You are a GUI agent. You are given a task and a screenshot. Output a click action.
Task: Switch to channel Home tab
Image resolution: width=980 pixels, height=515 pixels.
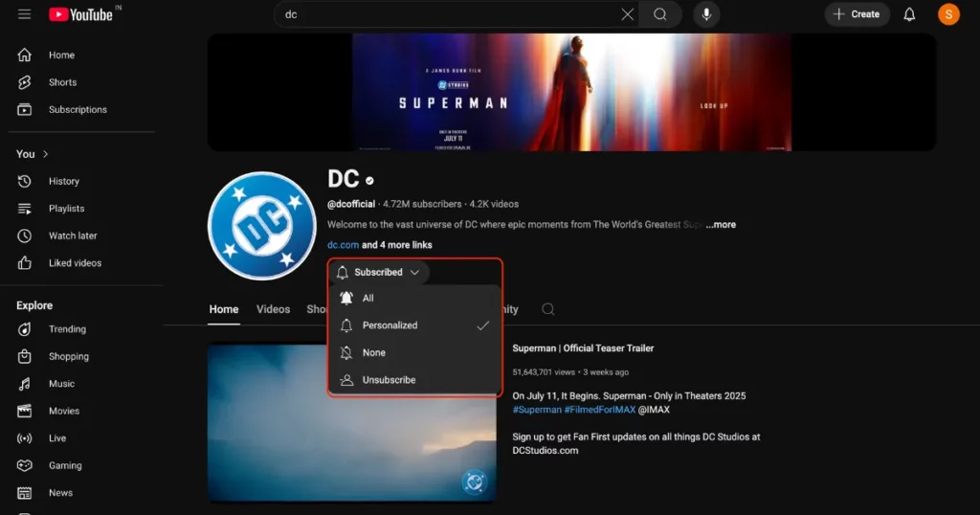pyautogui.click(x=224, y=309)
